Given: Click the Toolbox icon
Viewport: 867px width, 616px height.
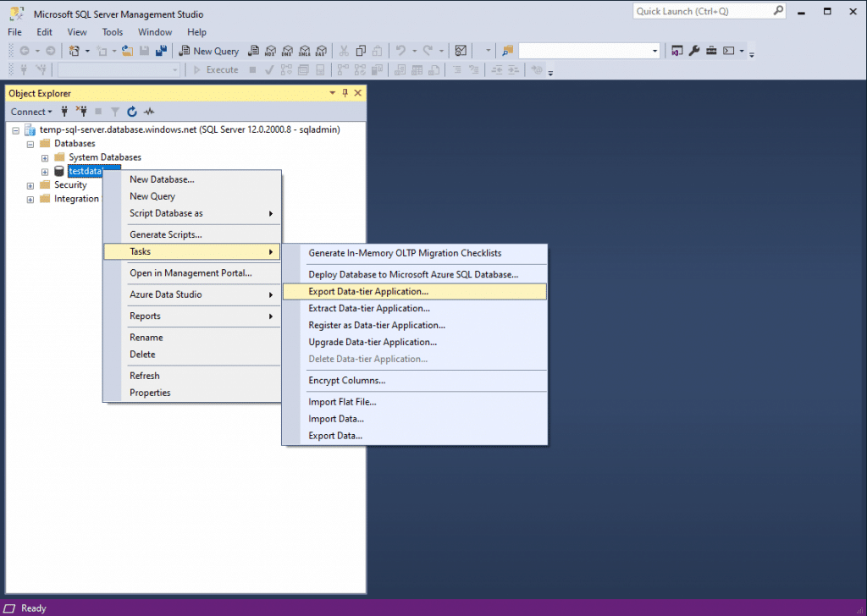Looking at the screenshot, I should pos(711,51).
